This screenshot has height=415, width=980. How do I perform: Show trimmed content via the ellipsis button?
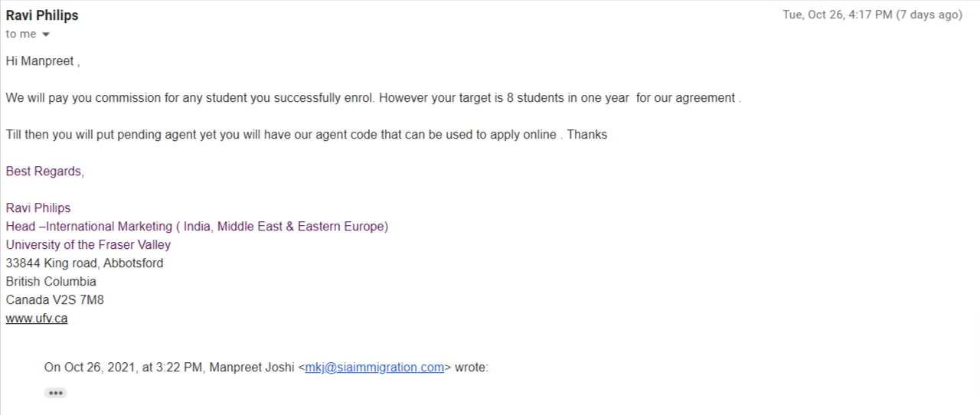pyautogui.click(x=55, y=393)
